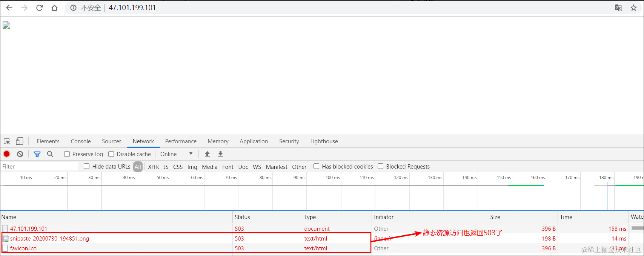This screenshot has width=644, height=256.
Task: Click the 160 ms mark on the timeline overview
Action: point(538,177)
